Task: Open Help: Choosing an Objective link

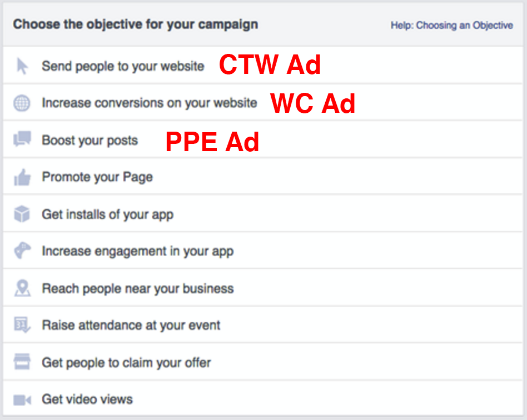Action: tap(452, 25)
